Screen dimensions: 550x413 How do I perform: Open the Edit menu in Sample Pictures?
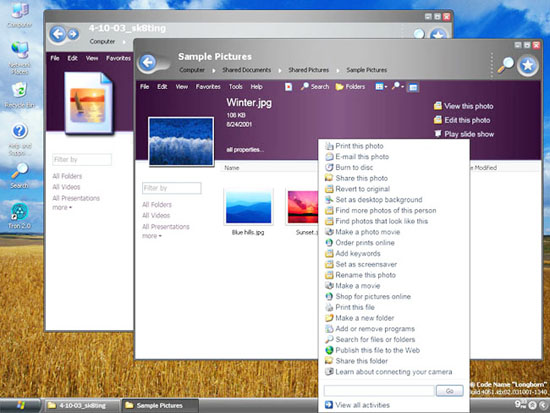click(162, 87)
